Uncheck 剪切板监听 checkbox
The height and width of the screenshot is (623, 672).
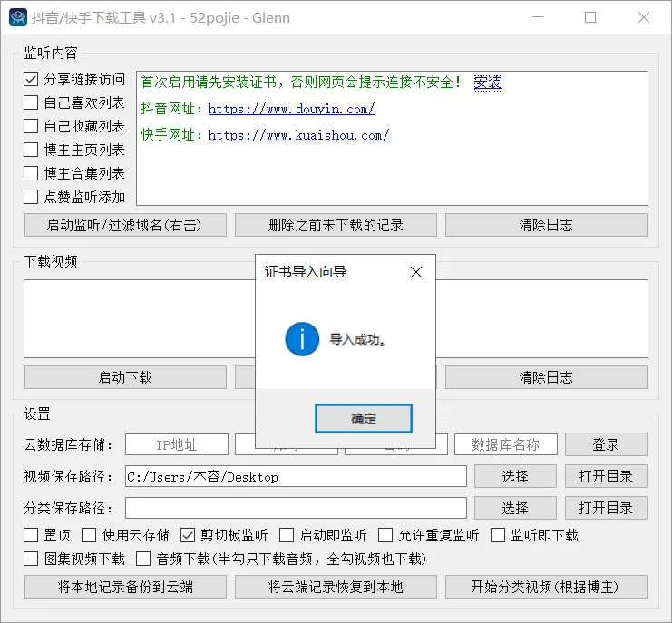pos(188,535)
